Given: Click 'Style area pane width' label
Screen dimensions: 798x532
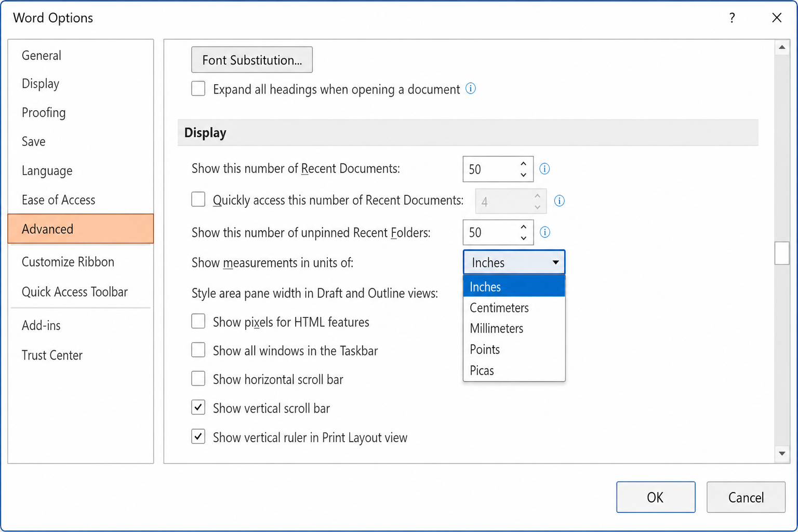Looking at the screenshot, I should pyautogui.click(x=315, y=294).
